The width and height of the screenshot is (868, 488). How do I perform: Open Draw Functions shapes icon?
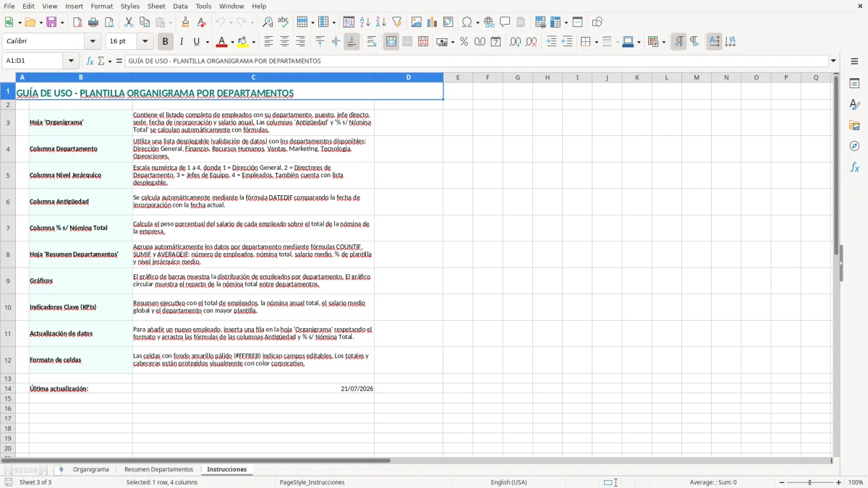point(597,22)
